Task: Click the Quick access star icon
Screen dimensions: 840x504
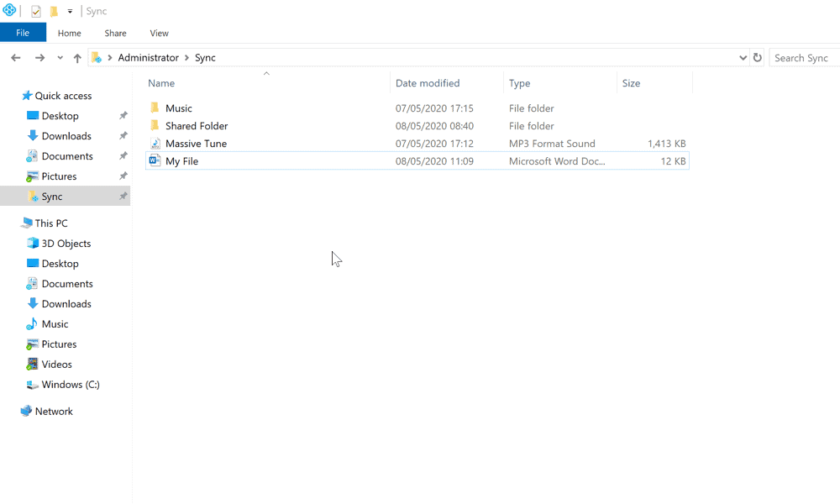Action: [x=27, y=95]
